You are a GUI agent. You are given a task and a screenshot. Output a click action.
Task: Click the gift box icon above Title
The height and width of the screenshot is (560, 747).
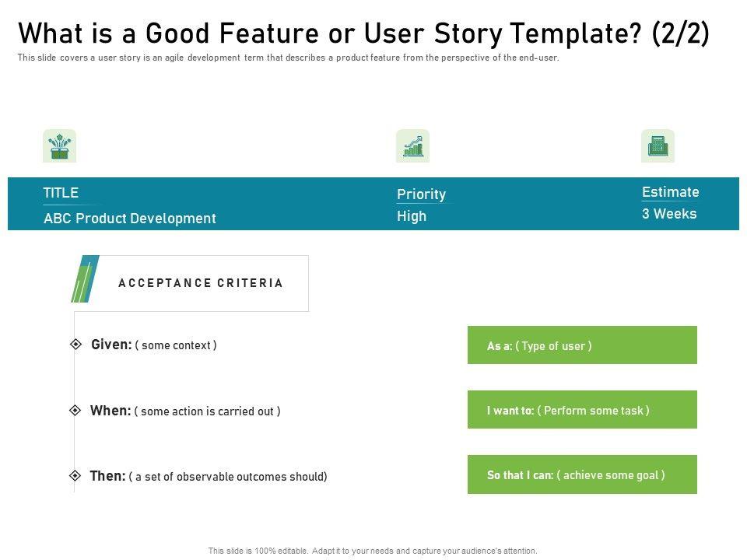59,145
